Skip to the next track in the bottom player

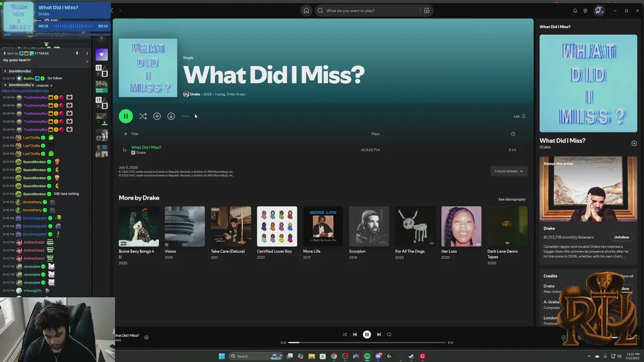point(379,334)
